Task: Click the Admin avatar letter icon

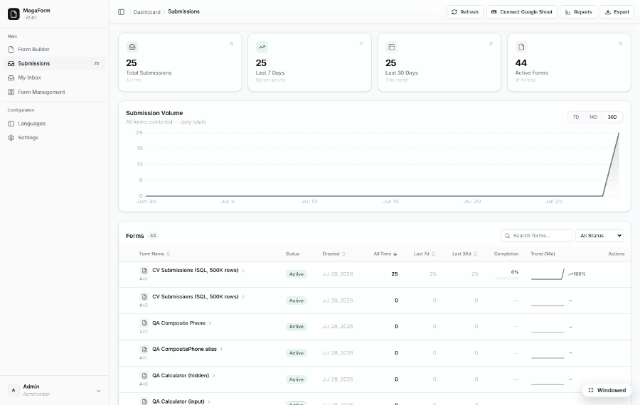Action: [13, 390]
